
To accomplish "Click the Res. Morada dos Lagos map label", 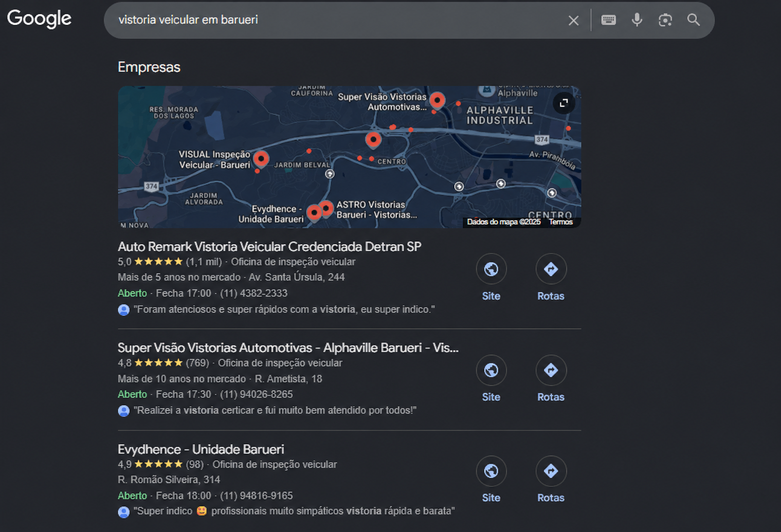I will pyautogui.click(x=174, y=113).
